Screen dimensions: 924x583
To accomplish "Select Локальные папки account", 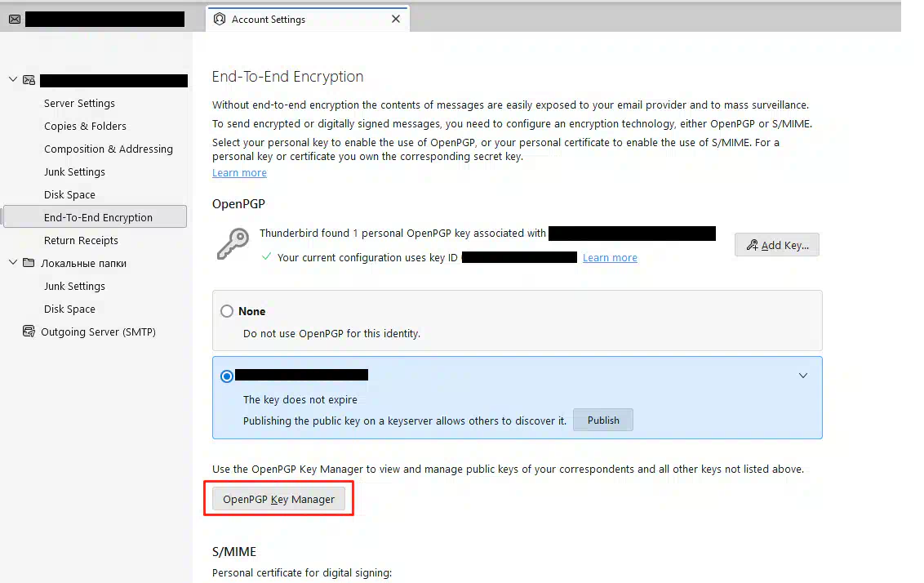I will (84, 264).
